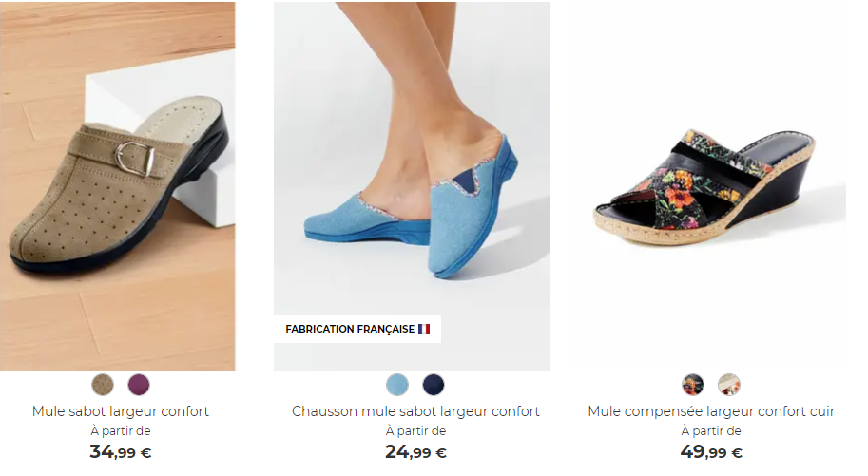Open the beige clog mule product image

tap(117, 185)
